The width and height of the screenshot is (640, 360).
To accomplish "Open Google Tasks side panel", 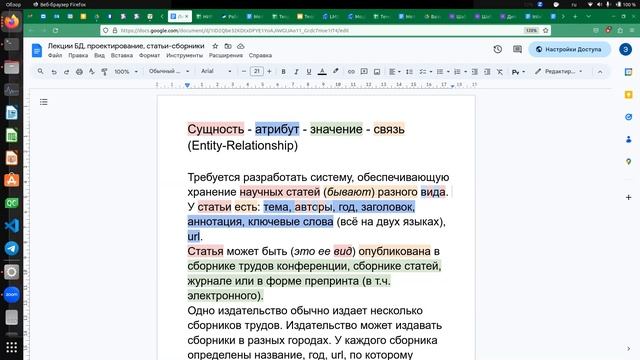I will (629, 117).
